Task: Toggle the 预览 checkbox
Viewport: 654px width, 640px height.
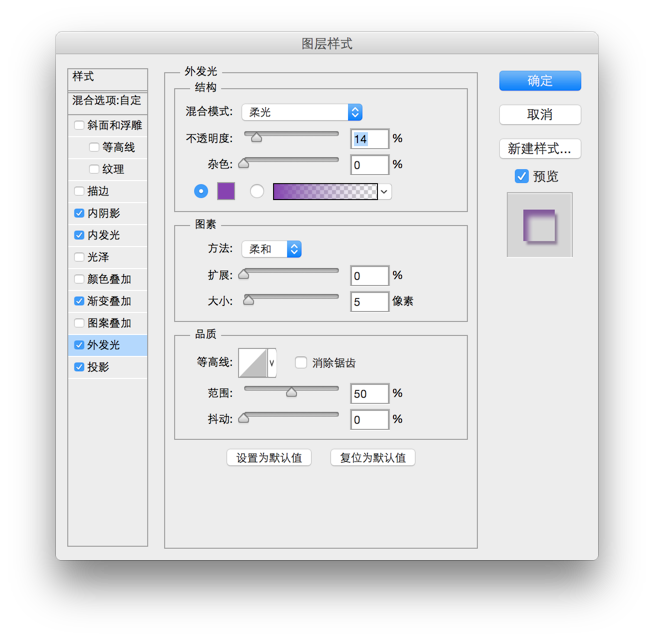Action: 521,176
